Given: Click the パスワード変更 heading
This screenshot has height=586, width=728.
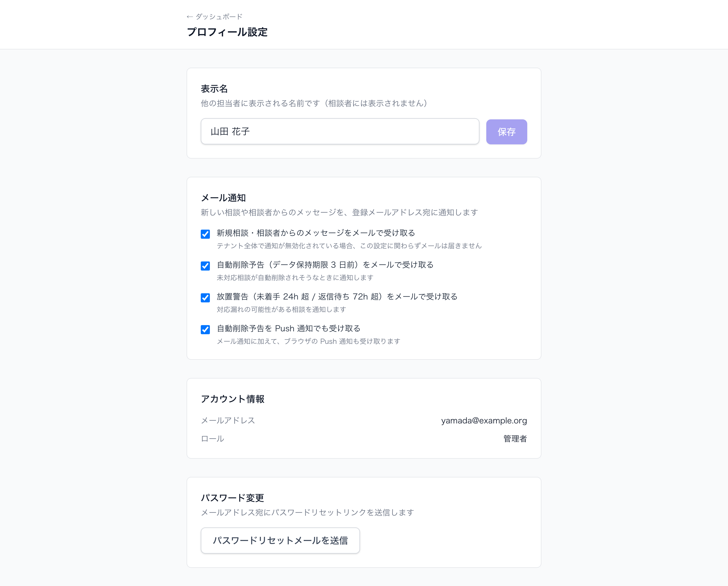Looking at the screenshot, I should [x=232, y=498].
